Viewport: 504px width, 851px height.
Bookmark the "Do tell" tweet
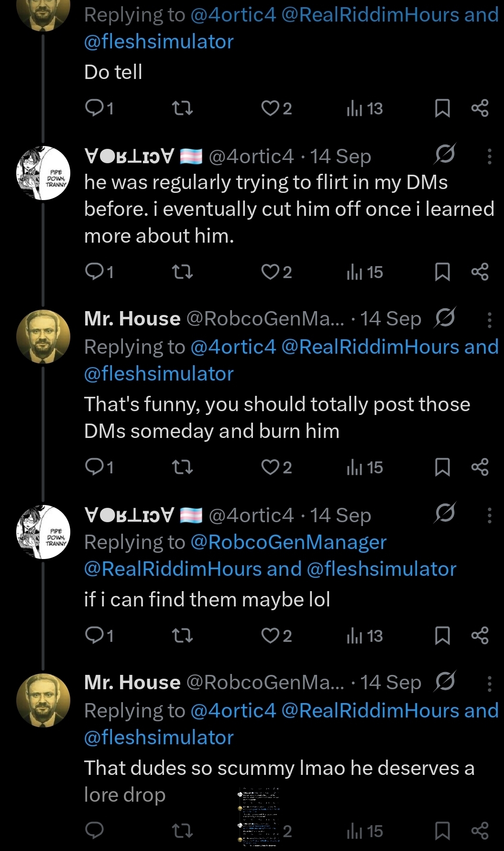(x=442, y=109)
